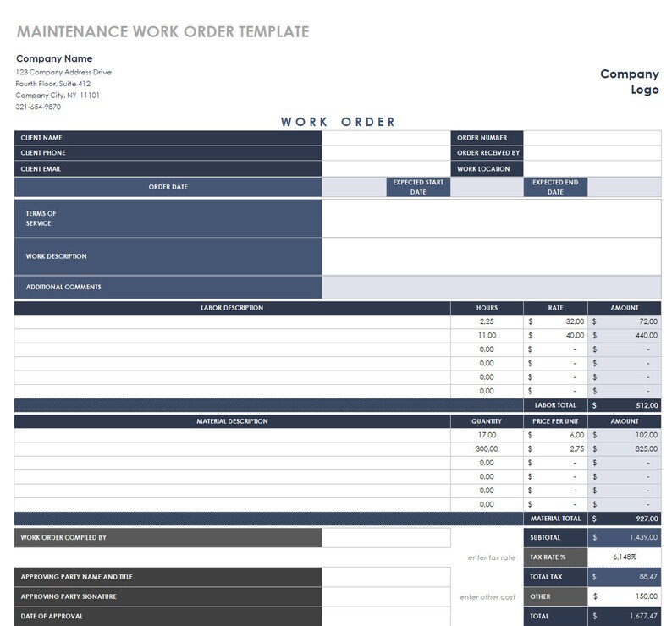Click the Date of Approval field
Screen dimensions: 672x626
386,617
